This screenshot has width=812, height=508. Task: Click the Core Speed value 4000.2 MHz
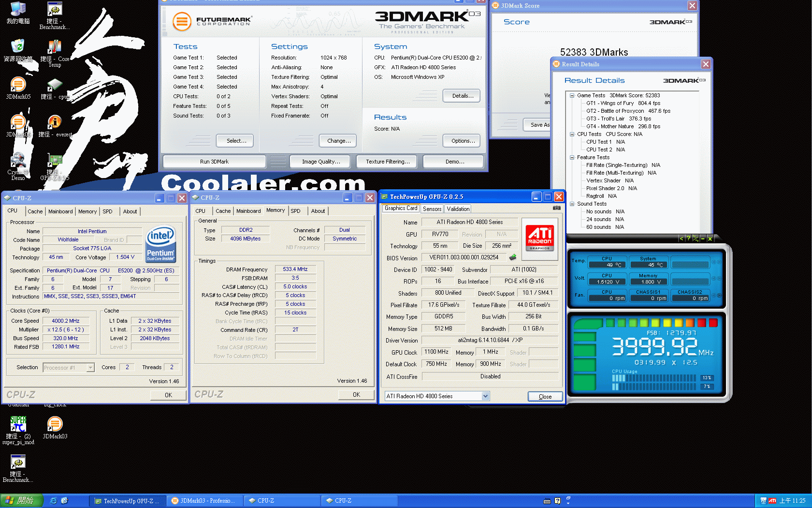point(66,321)
